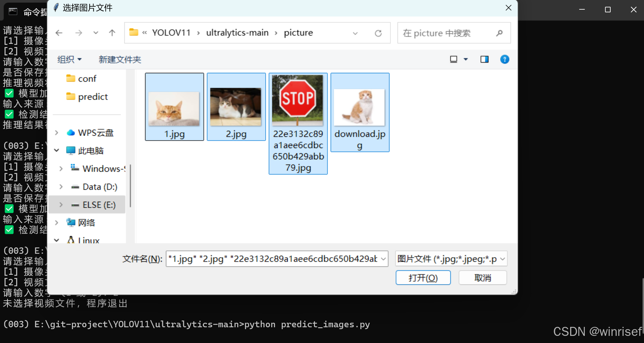Screen dimensions: 644x343
Task: Select the 1.jpg cat thumbnail
Action: [174, 109]
